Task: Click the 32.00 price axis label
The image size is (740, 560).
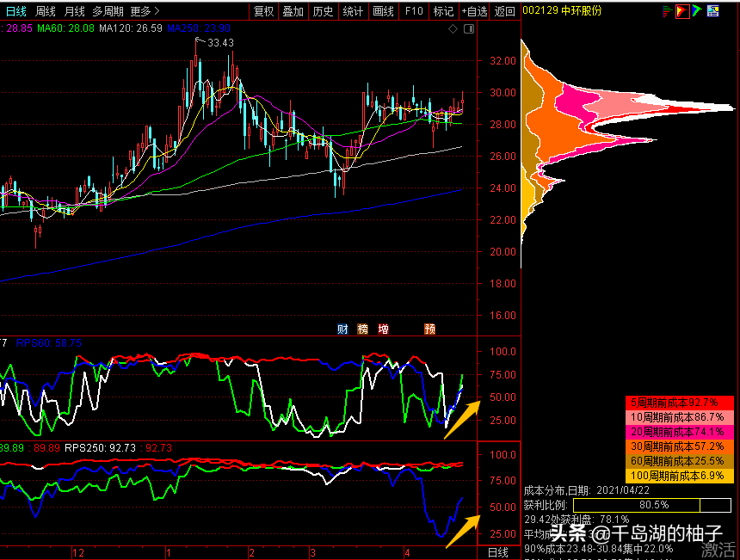Action: point(503,60)
